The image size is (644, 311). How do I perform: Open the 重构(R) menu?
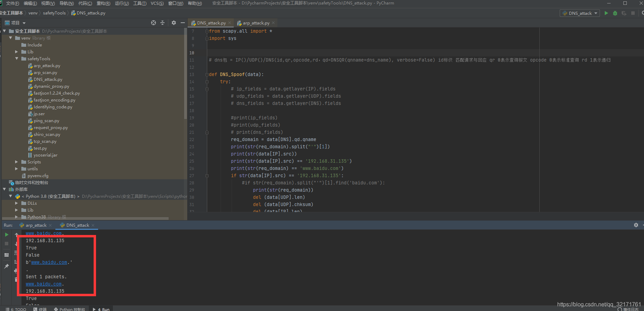point(103,3)
